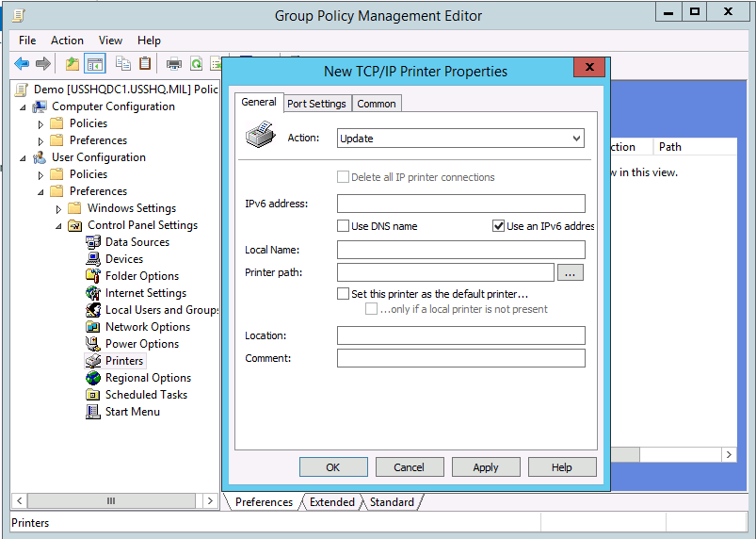Expand the Windows Settings node
The width and height of the screenshot is (756, 539).
coord(58,209)
